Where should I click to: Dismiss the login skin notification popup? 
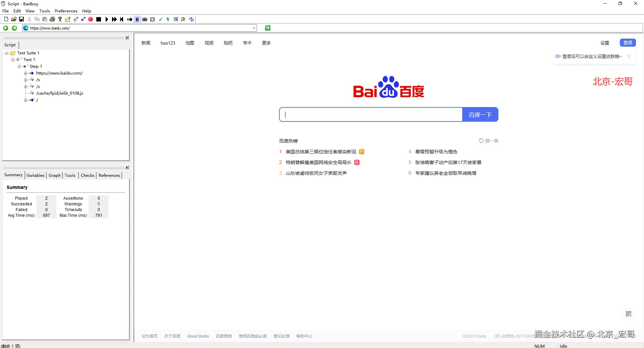[629, 56]
